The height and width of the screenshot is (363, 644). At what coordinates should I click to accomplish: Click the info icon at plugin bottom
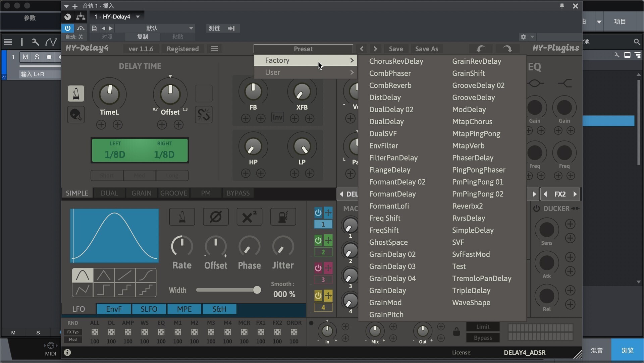(x=67, y=352)
